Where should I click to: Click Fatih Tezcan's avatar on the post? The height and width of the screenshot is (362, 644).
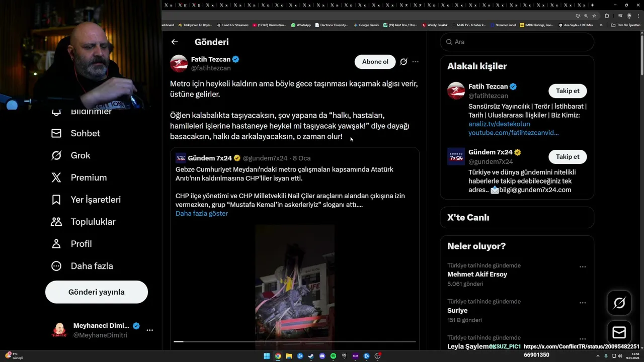pos(179,63)
